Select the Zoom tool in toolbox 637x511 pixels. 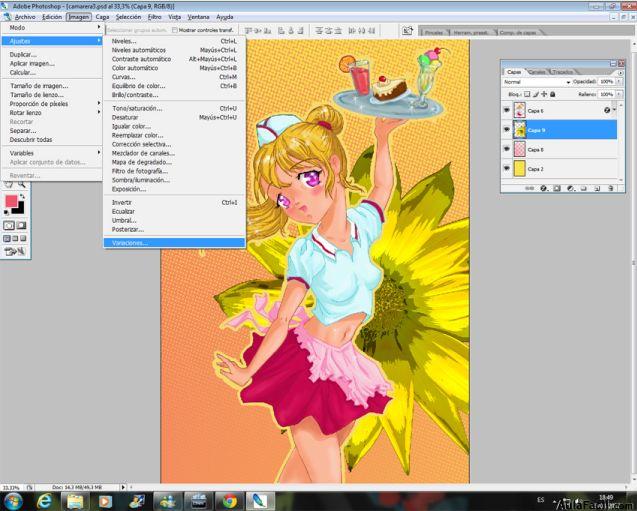coord(22,185)
